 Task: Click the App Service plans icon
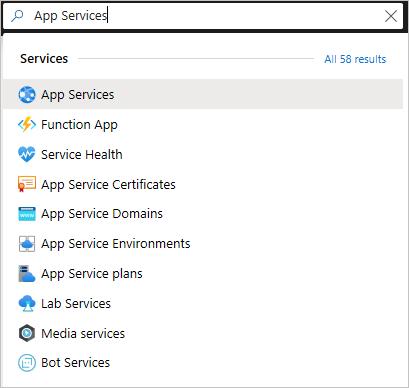click(27, 274)
